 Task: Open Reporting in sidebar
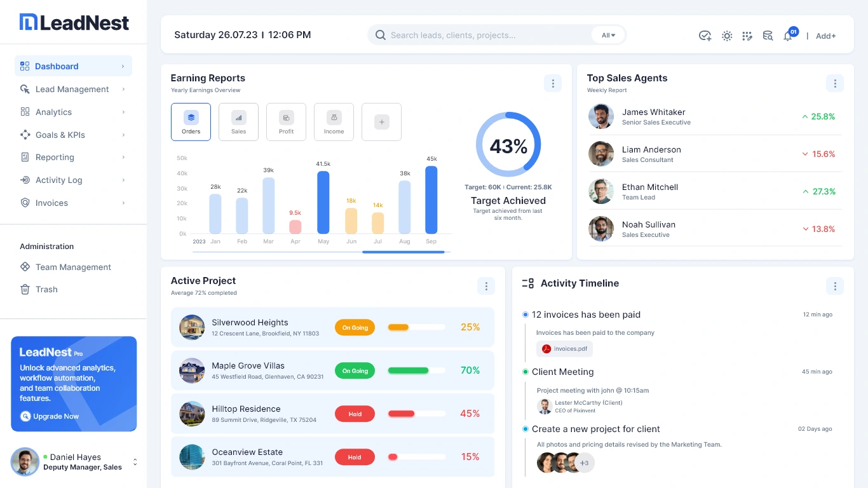[x=73, y=157]
